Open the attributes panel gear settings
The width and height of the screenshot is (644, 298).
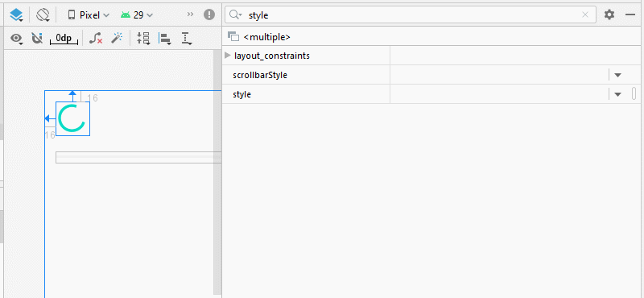coord(609,14)
